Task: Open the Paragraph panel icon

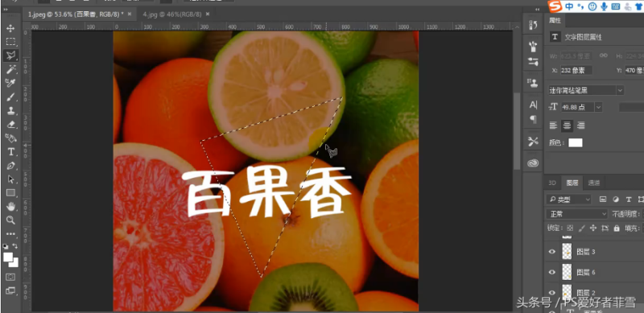Action: (533, 120)
